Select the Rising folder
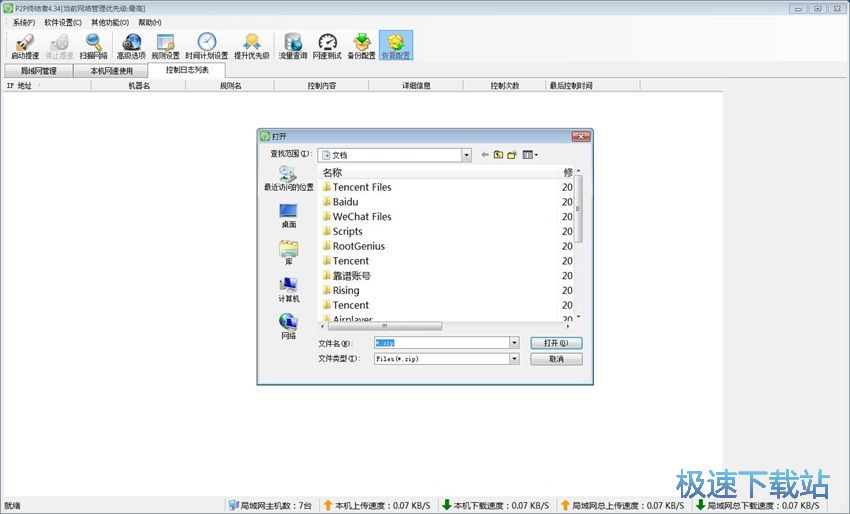 341,290
